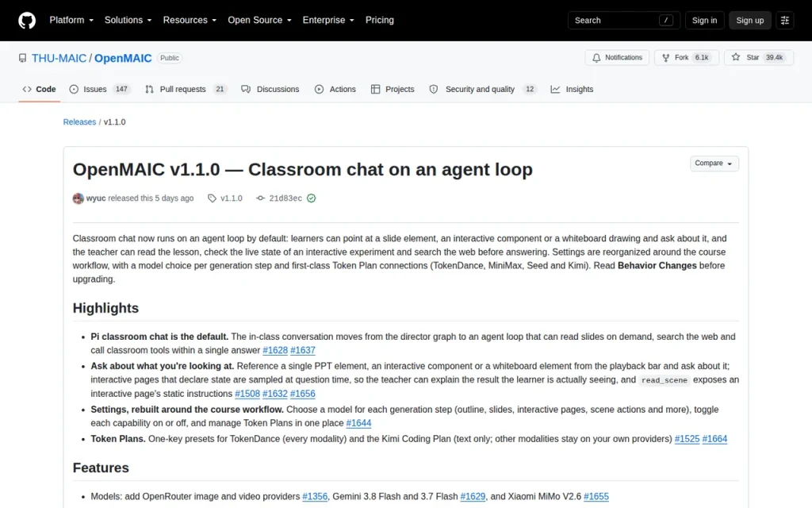Screen dimensions: 812x508
Task: Click the slash shortcut key icon in search
Action: 666,20
